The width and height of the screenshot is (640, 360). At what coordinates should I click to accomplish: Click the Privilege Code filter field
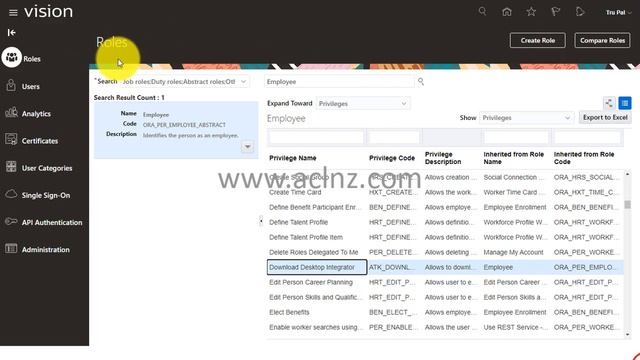coord(394,137)
